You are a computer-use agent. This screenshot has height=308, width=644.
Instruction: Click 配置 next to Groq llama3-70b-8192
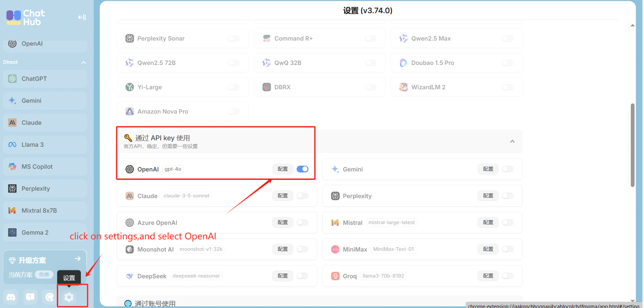click(x=488, y=276)
